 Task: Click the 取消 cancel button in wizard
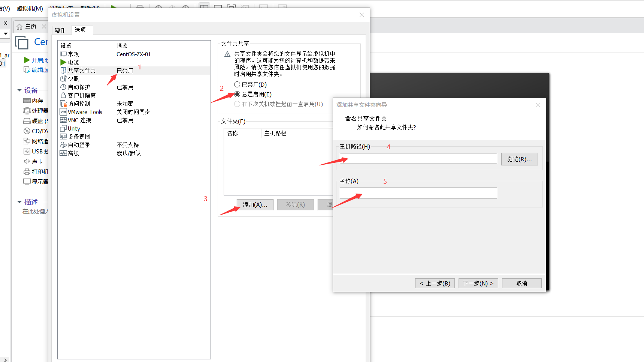[x=521, y=283]
